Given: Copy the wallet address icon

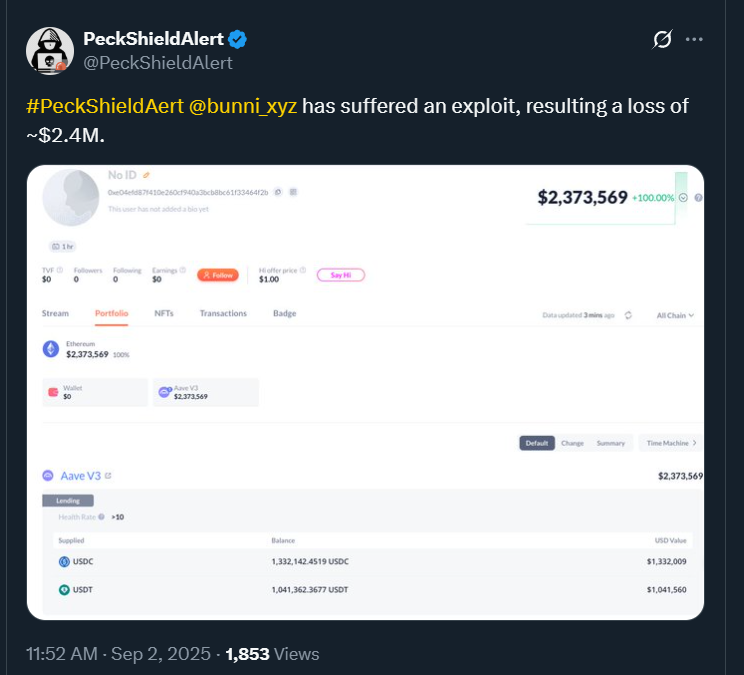Looking at the screenshot, I should tap(278, 192).
